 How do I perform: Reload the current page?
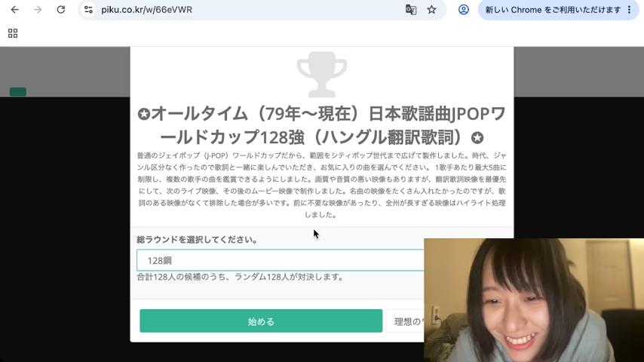pos(61,10)
